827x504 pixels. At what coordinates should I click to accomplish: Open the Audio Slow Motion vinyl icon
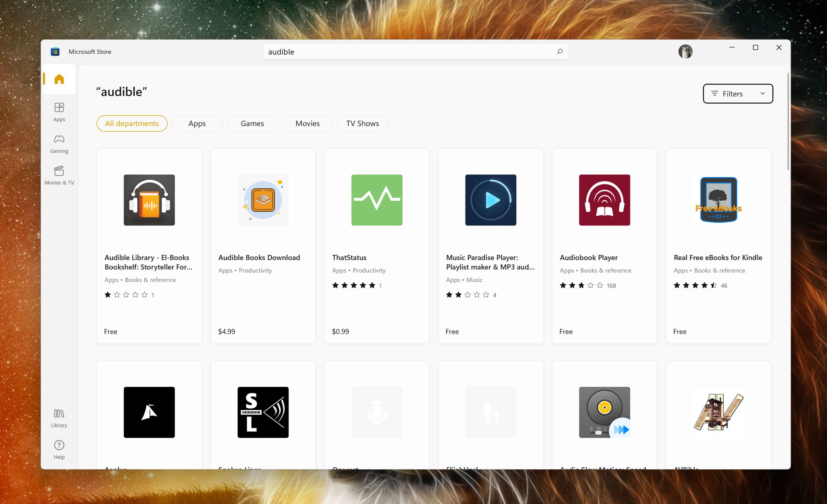(x=604, y=412)
